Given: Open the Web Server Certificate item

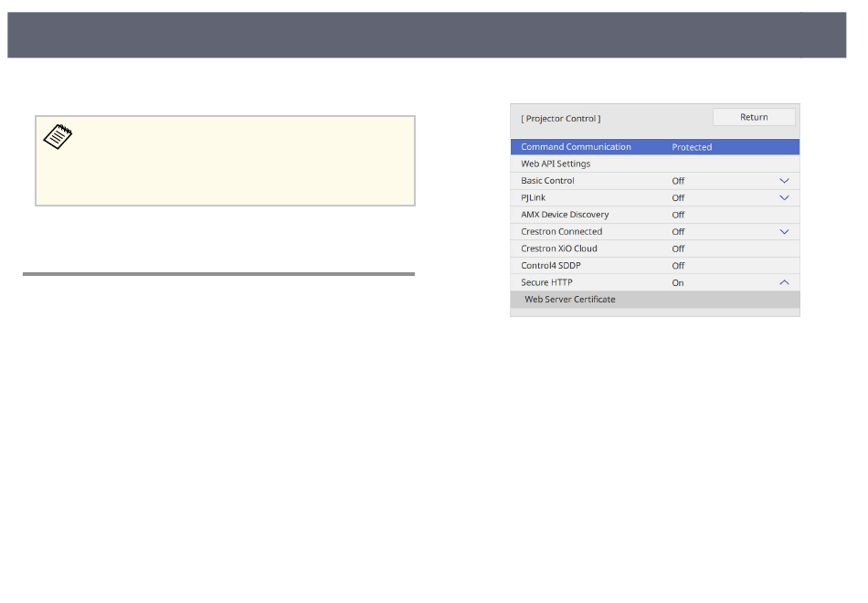Looking at the screenshot, I should pyautogui.click(x=655, y=300).
